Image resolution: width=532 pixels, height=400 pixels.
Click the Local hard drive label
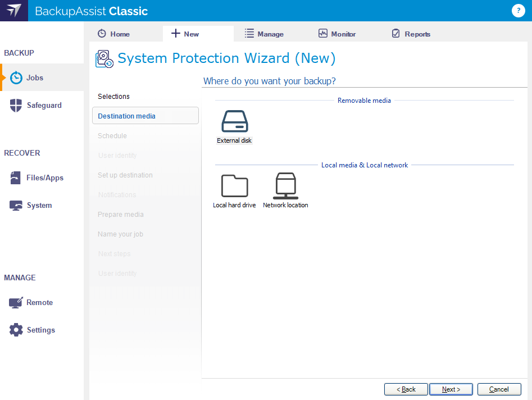[x=234, y=205]
